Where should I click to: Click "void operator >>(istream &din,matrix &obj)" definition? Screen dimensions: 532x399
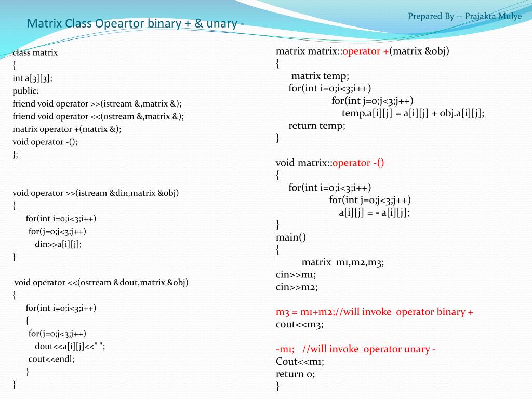[x=96, y=193]
